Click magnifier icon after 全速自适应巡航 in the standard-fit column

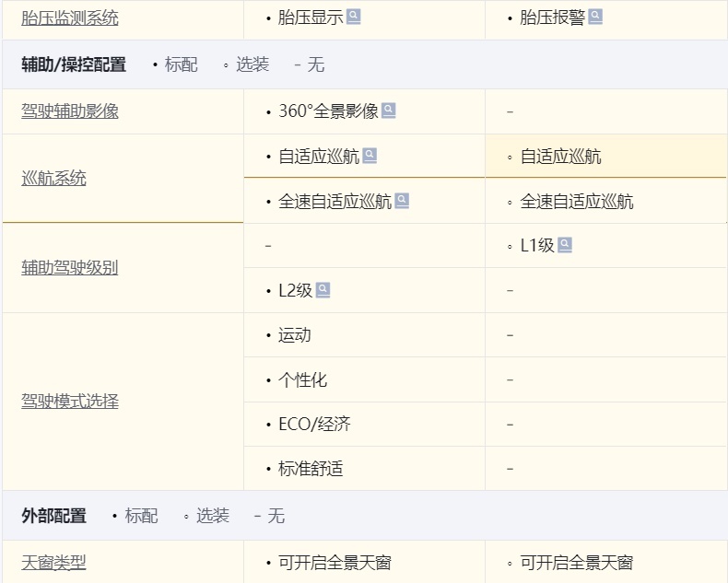click(x=402, y=201)
